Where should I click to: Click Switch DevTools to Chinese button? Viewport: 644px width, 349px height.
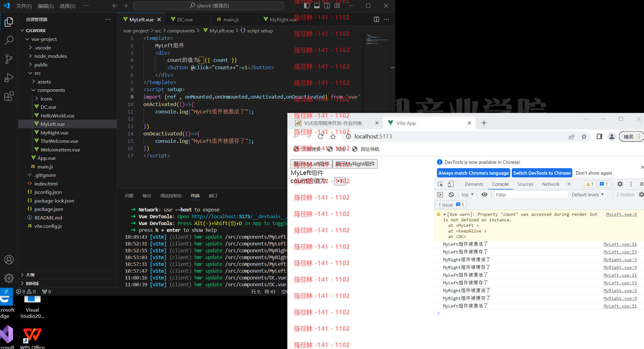click(x=542, y=173)
